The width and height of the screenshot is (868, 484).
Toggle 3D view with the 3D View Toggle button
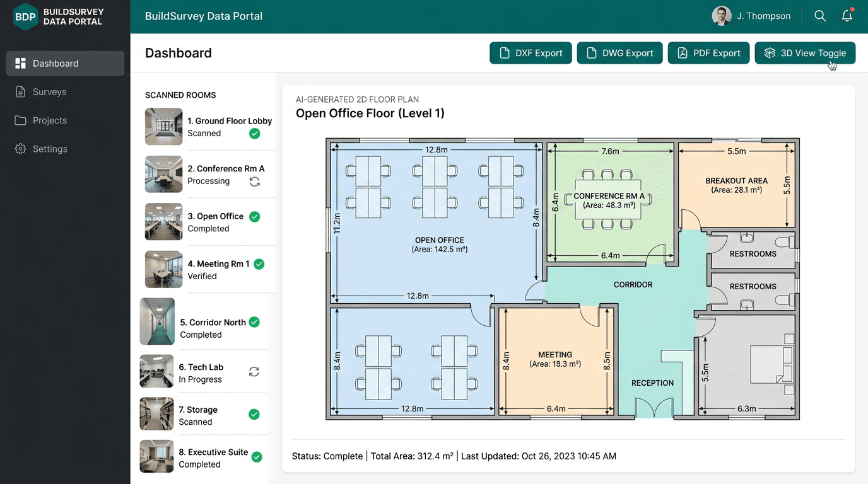point(805,53)
